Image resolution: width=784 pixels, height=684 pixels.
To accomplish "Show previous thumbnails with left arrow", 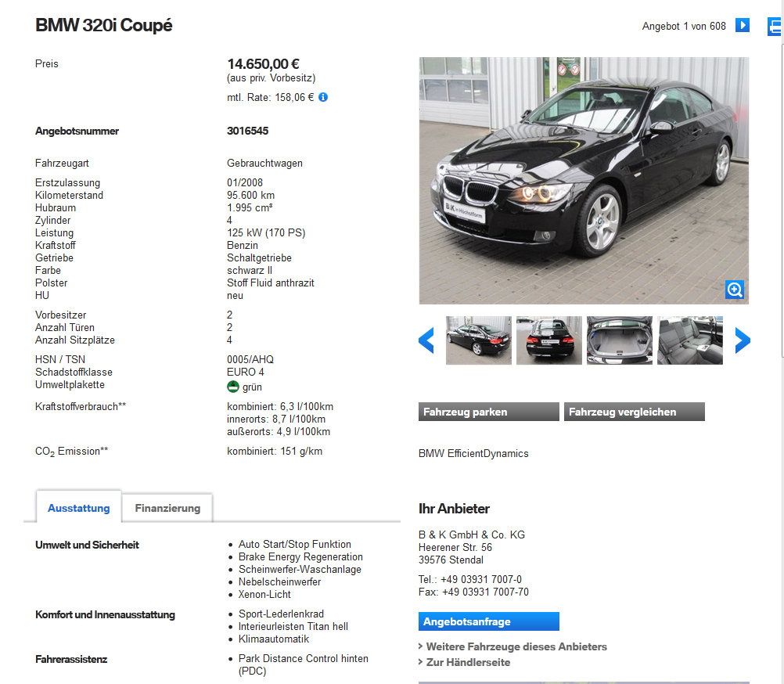I will coord(426,340).
